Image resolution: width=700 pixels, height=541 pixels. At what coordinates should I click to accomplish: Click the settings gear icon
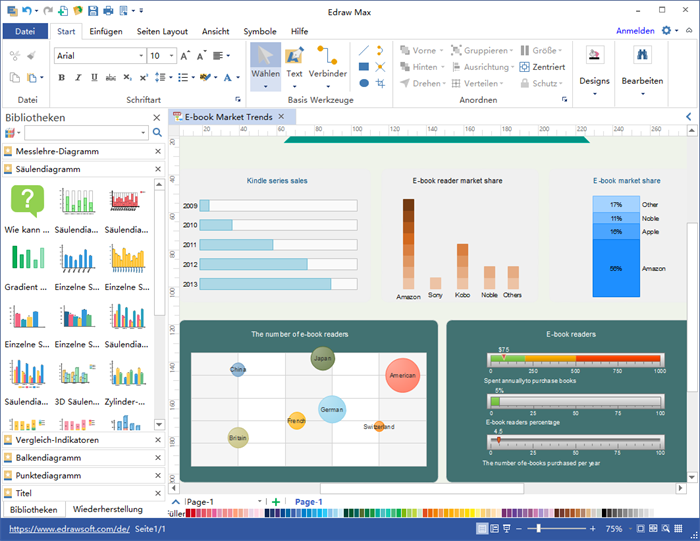(x=666, y=30)
